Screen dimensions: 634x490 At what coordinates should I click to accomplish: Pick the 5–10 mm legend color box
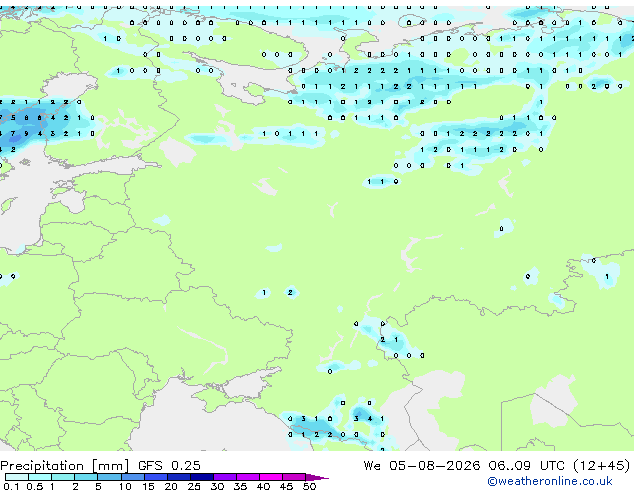[109, 477]
